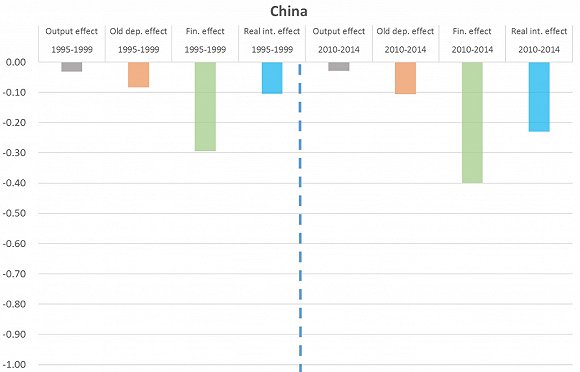
Task: Select the 'Fin. effect 2010-2014' category label
Action: click(x=472, y=40)
